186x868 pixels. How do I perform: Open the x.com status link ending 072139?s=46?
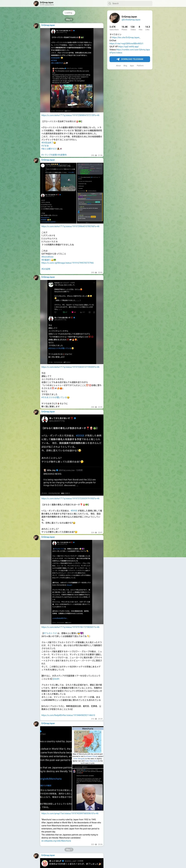point(70,115)
